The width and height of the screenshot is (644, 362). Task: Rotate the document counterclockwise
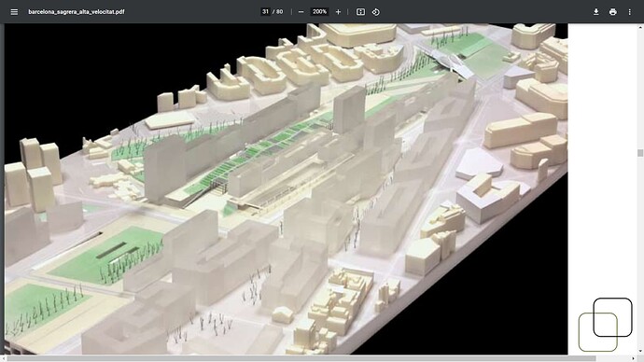click(376, 12)
